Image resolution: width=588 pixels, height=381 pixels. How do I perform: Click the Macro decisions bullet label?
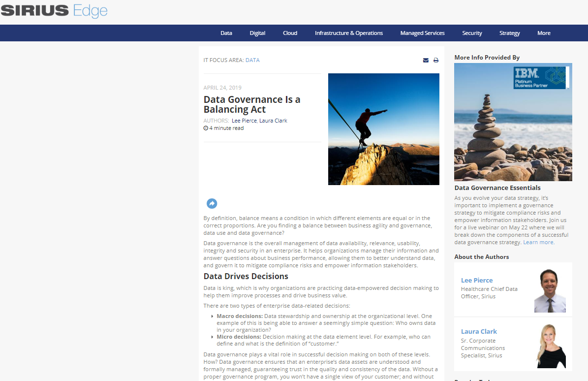(x=240, y=316)
